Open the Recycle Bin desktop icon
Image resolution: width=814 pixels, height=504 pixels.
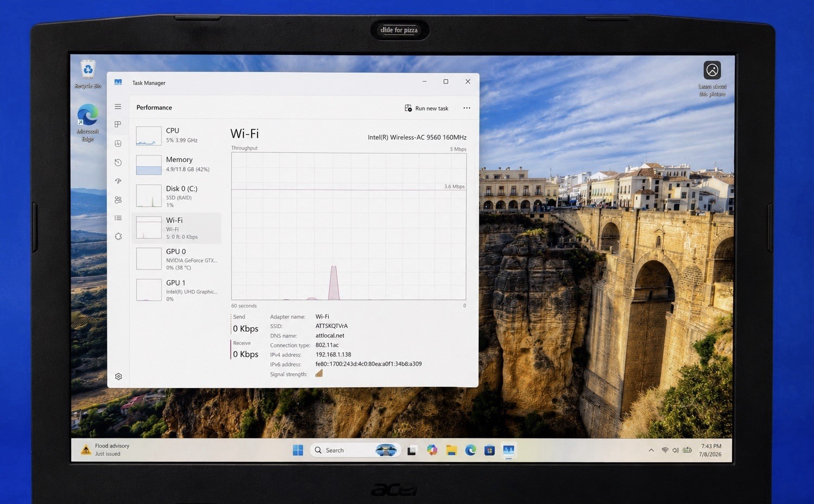tap(88, 75)
